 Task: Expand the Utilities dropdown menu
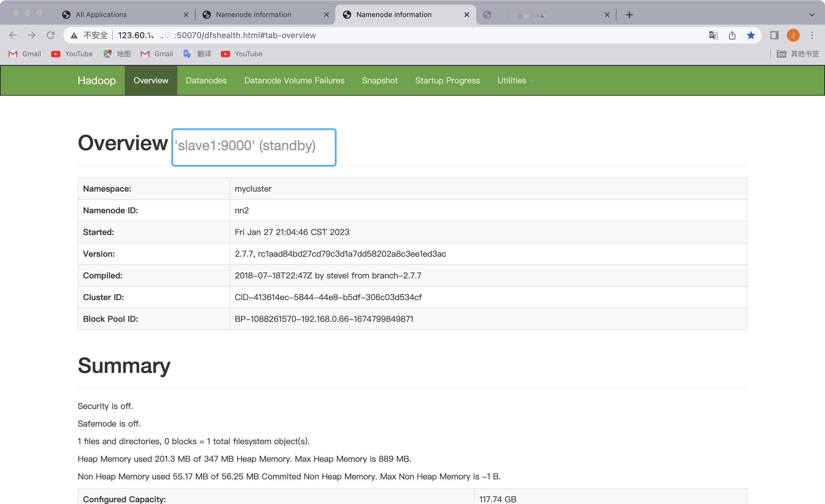pyautogui.click(x=516, y=80)
